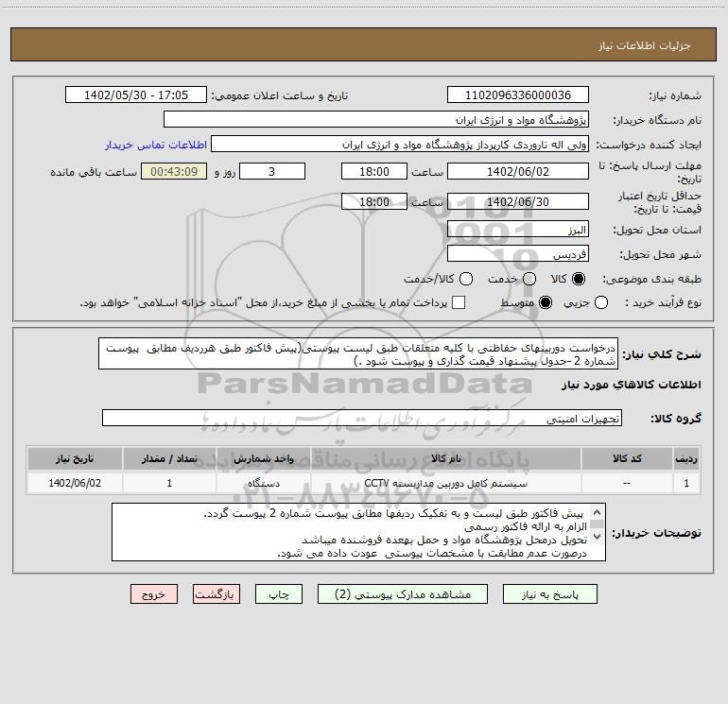This screenshot has width=728, height=704.
Task: Click the تعداد / مقدار column header
Action: tap(169, 458)
